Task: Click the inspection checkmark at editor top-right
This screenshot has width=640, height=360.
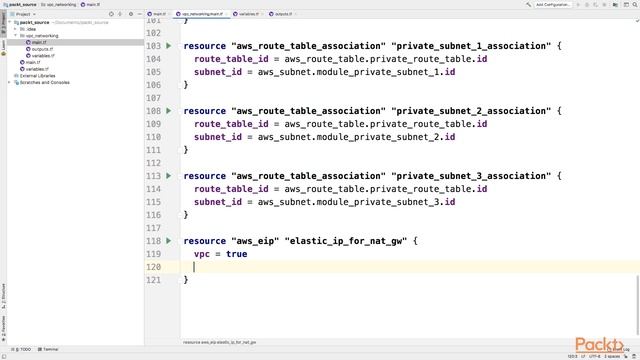Action: pyautogui.click(x=636, y=20)
